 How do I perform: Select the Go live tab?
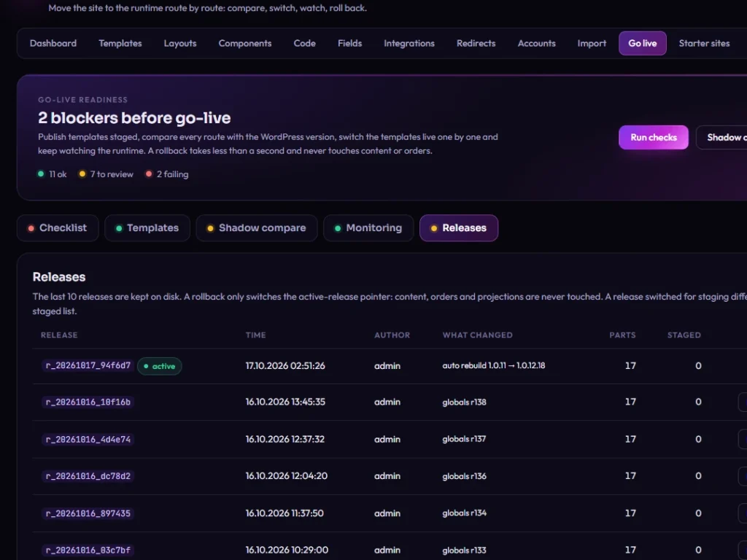[642, 43]
